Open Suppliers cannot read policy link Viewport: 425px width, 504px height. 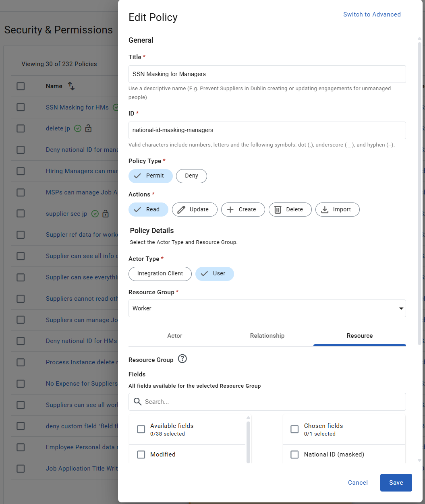(x=82, y=299)
